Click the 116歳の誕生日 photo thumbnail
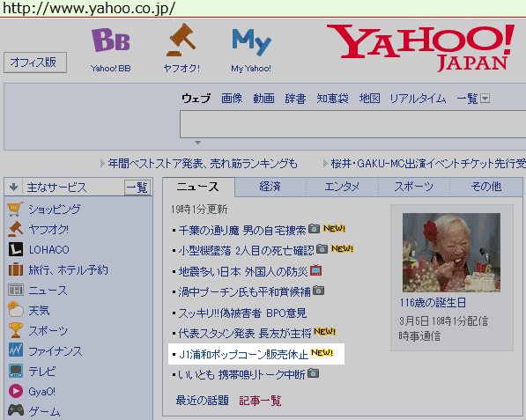Viewport: 526px width, 420px height. [x=451, y=253]
